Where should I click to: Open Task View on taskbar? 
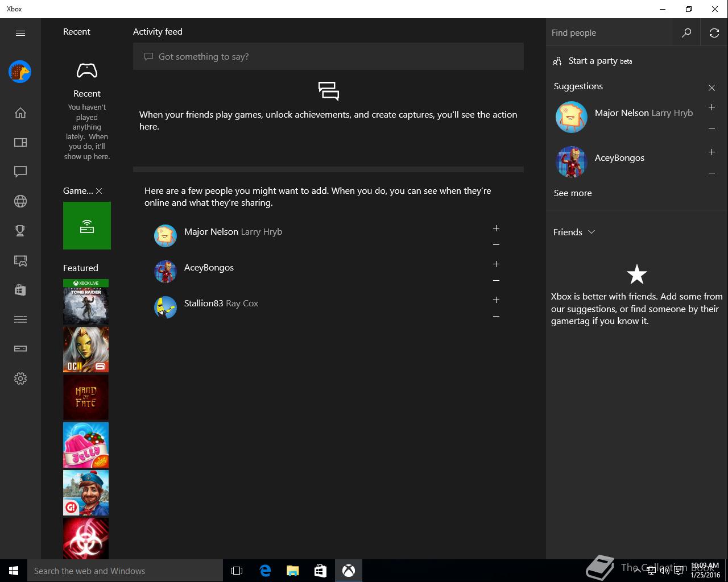tap(237, 571)
